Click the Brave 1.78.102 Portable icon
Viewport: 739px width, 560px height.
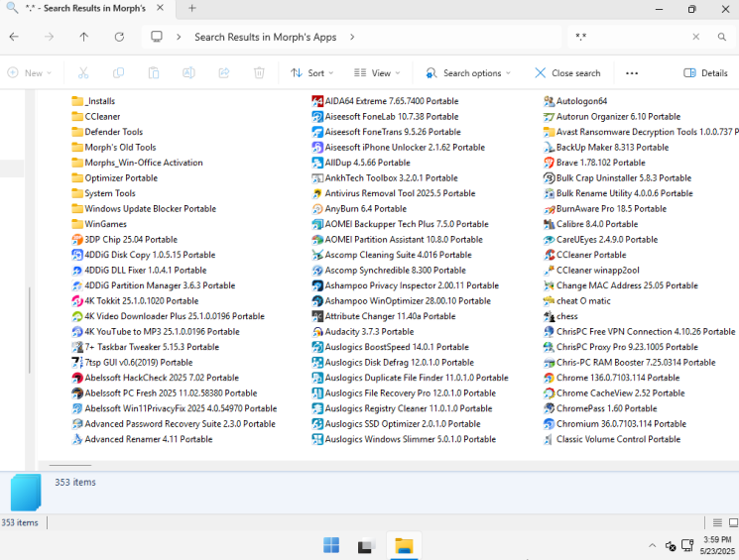pyautogui.click(x=549, y=163)
